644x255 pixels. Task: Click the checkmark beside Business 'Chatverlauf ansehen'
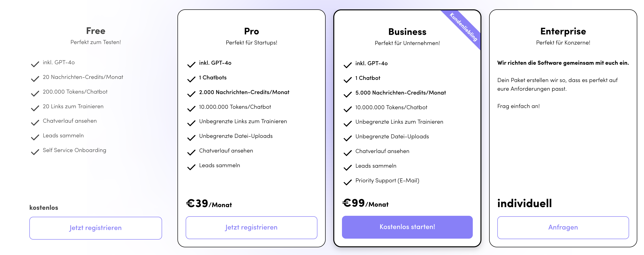(347, 153)
